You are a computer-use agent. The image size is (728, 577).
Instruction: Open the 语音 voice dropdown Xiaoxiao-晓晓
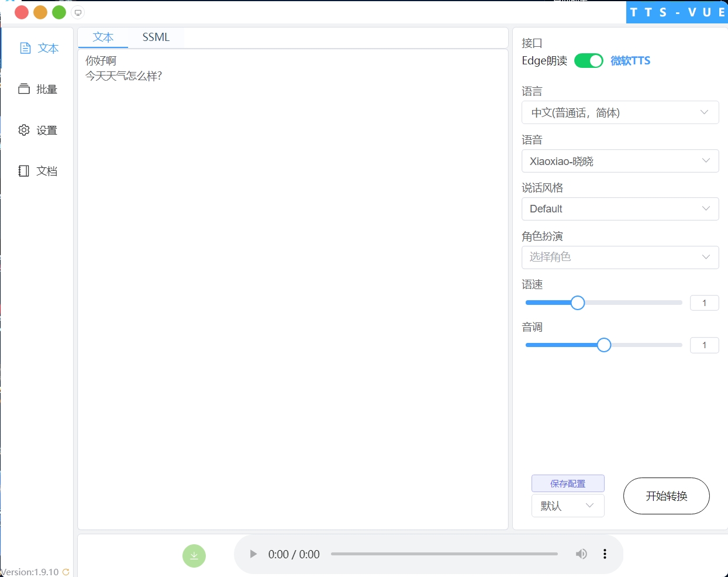[x=620, y=161]
